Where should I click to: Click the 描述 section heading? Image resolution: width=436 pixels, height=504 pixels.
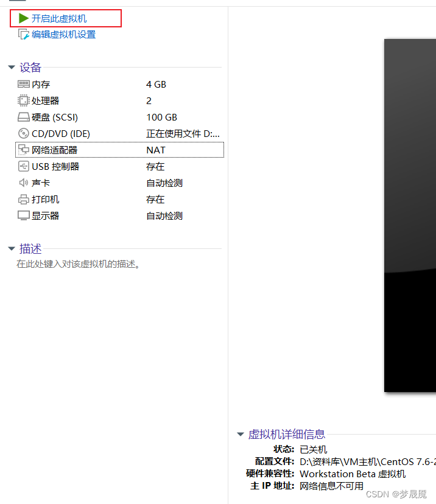30,249
